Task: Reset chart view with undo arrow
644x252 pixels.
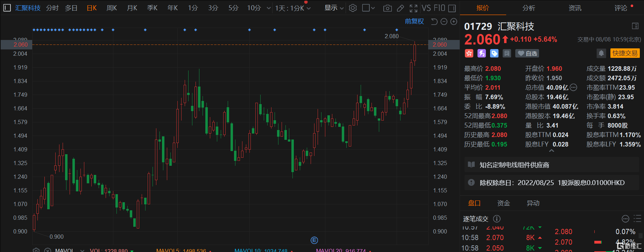Action: 434,22
